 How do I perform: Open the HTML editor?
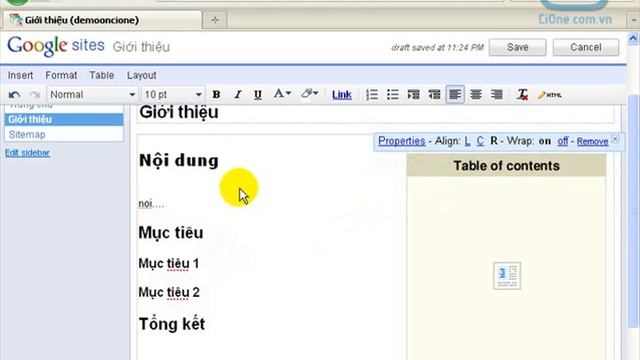pos(550,95)
